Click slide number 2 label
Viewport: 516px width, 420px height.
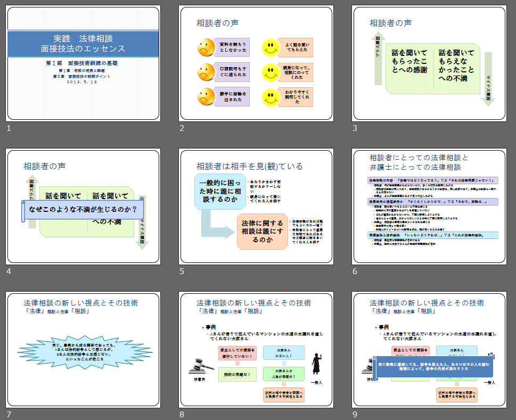pos(182,128)
